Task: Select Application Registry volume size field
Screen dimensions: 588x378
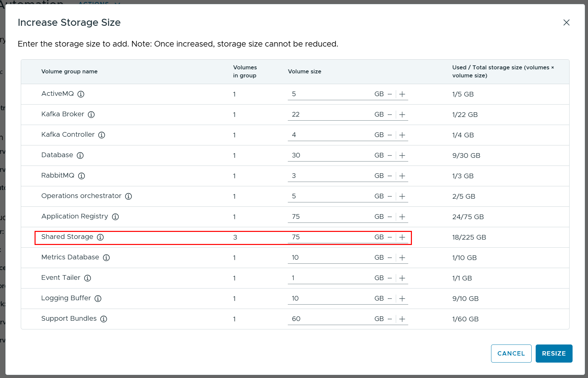Action: 330,217
